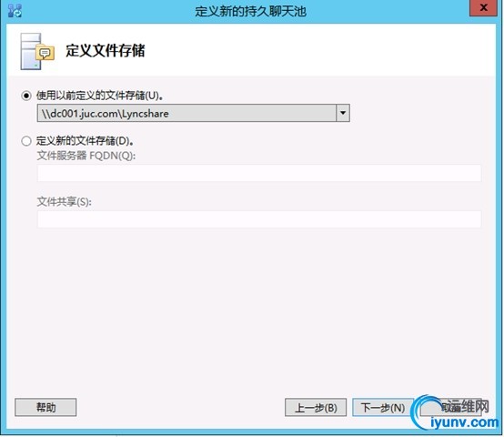Click the 文件服务器 FQDN(Q): label
504x437 pixels.
86,156
